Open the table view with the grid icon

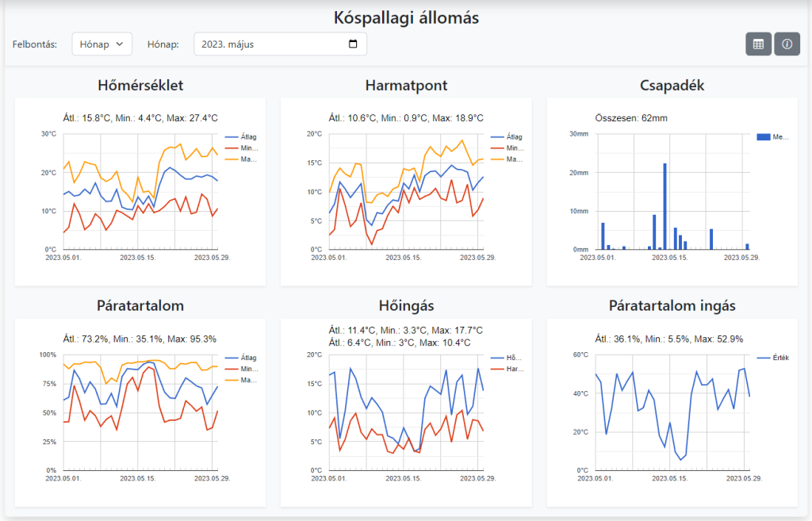(758, 44)
